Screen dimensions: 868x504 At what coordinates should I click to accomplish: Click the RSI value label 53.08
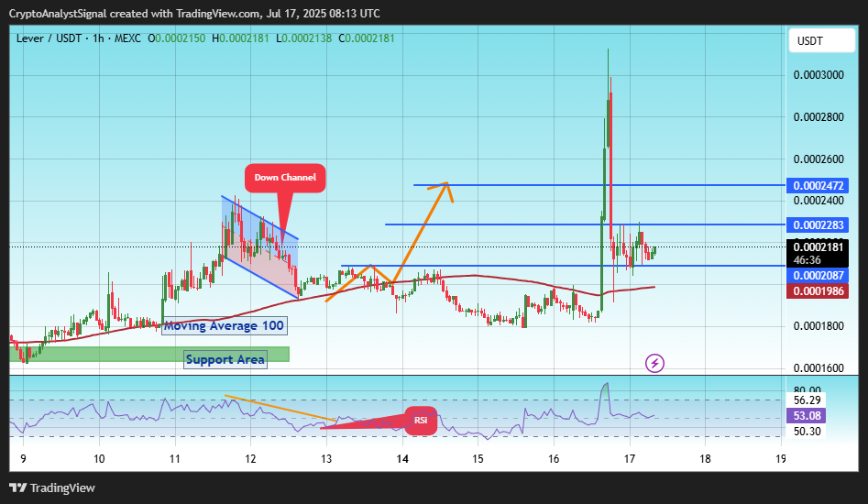[806, 415]
